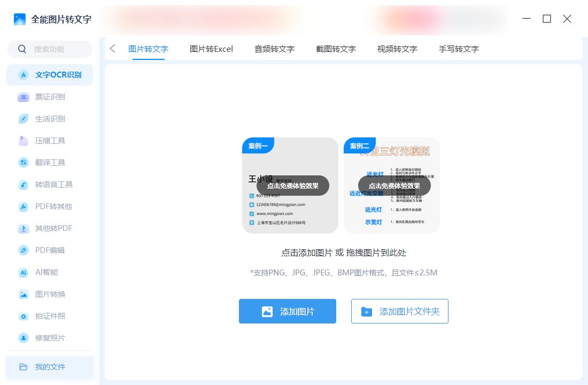Screen dimensions: 588x385
Task: Click the app logo icon beside 全能图片转文字
Action: (x=19, y=19)
